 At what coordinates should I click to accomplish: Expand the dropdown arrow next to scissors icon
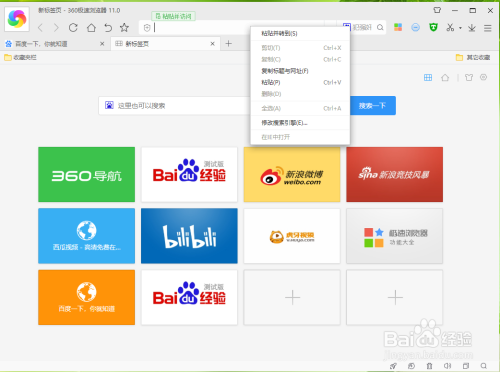(460, 28)
